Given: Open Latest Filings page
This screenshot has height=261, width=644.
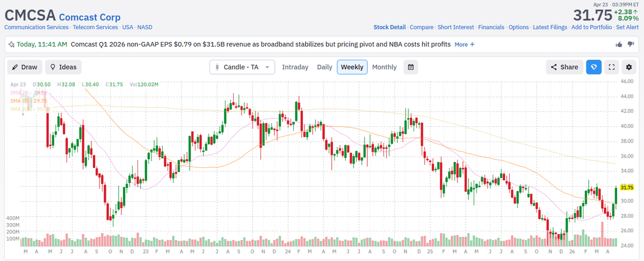Looking at the screenshot, I should [550, 27].
